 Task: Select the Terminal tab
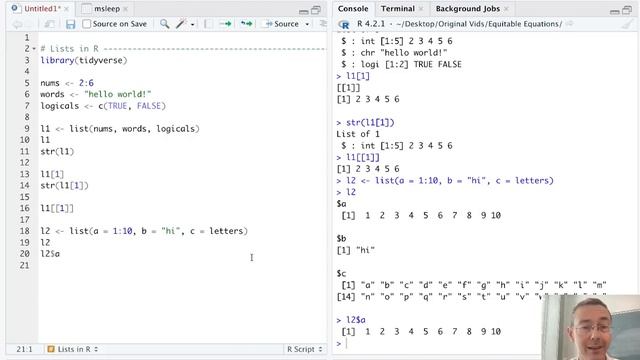click(x=398, y=9)
